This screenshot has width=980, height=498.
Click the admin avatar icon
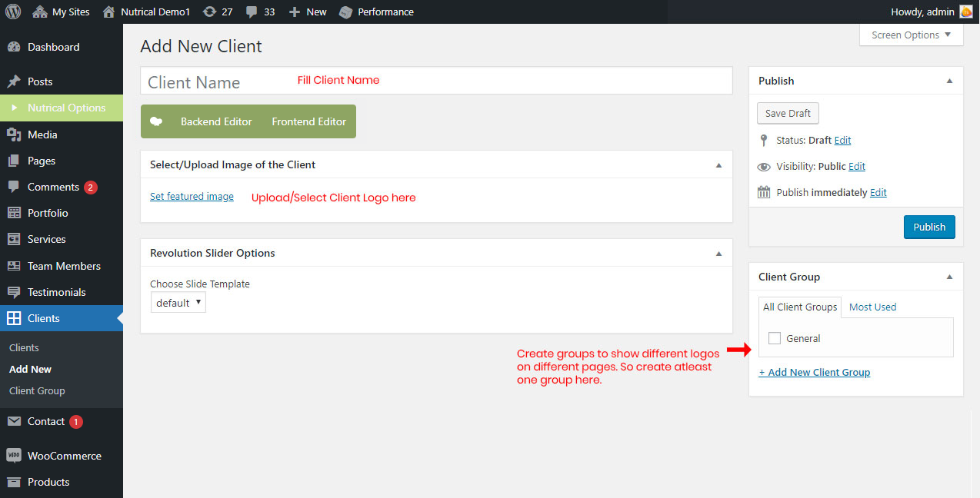pos(965,12)
